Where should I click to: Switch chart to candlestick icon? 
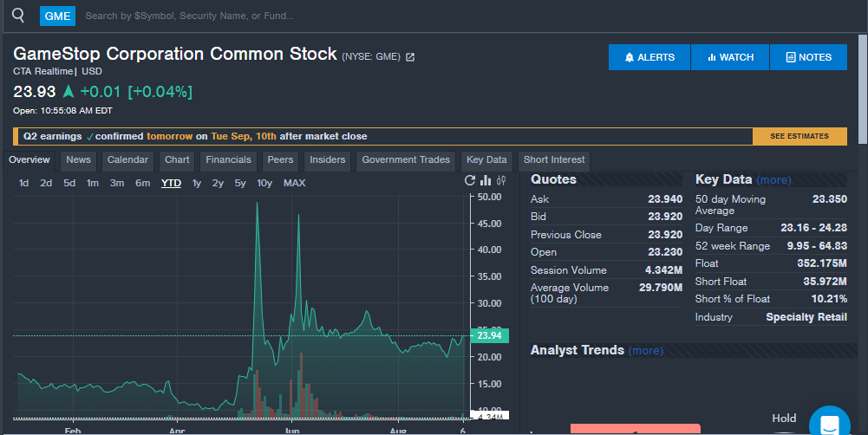click(x=500, y=181)
